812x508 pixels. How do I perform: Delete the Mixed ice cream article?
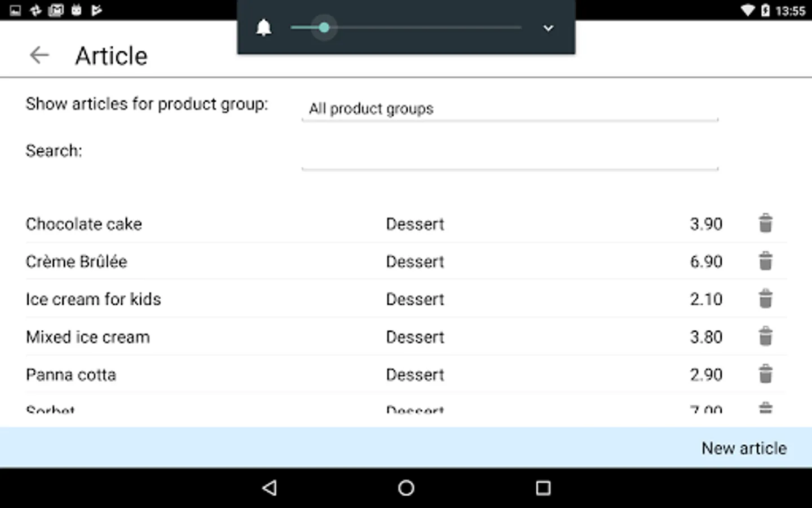tap(765, 337)
